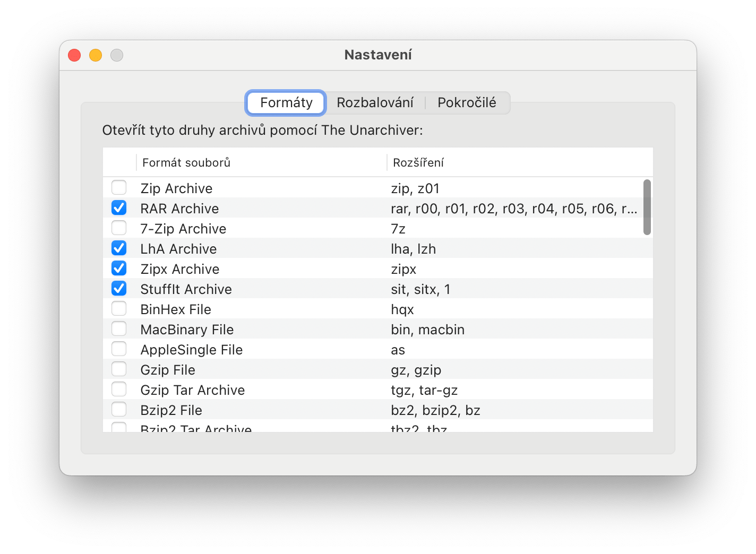Tick the MacBinary File checkbox
The width and height of the screenshot is (756, 554).
pos(119,329)
